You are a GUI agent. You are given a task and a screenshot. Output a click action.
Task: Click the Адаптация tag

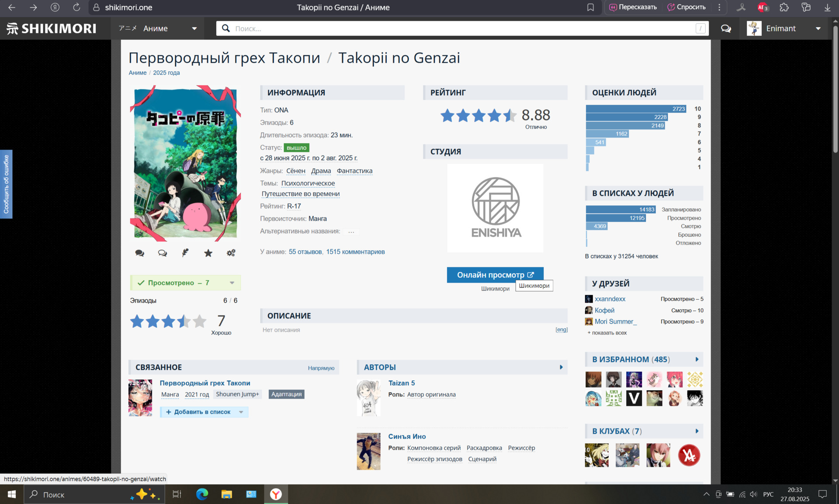[x=286, y=394]
